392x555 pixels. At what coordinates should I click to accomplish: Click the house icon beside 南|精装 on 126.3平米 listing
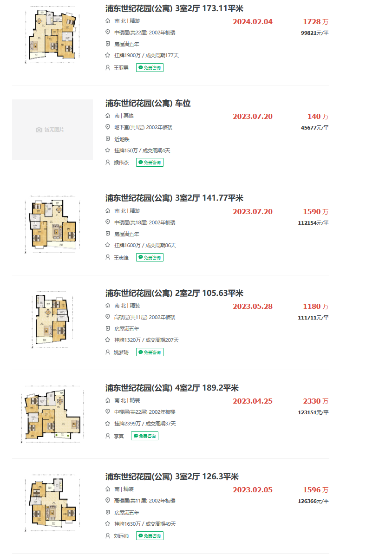tap(108, 490)
